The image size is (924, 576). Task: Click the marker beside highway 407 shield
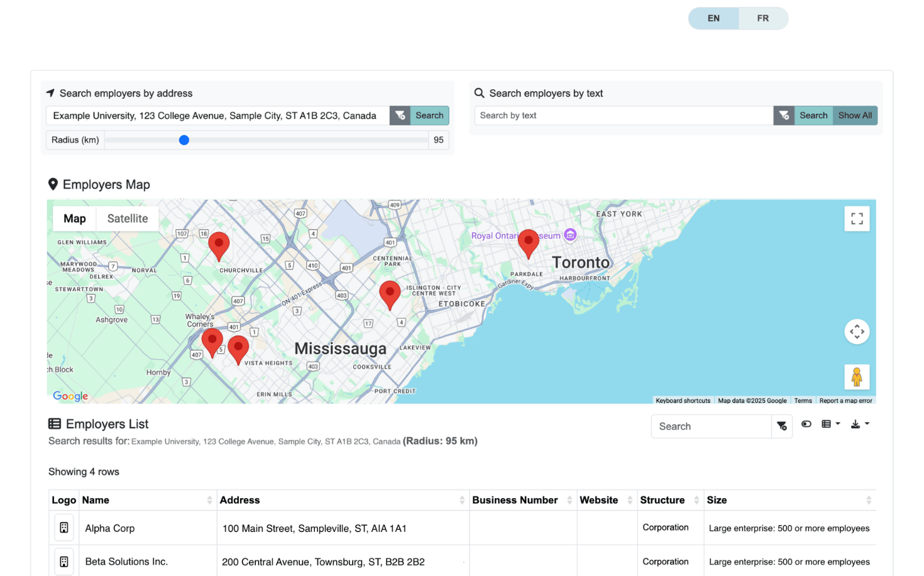tap(212, 343)
